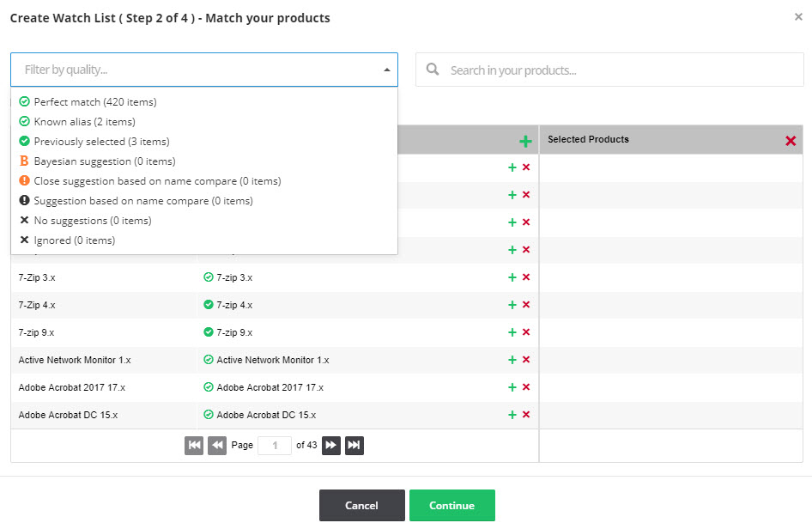Ignore 7-zip 4.x with its red X
The width and height of the screenshot is (812, 529).
[x=526, y=305]
